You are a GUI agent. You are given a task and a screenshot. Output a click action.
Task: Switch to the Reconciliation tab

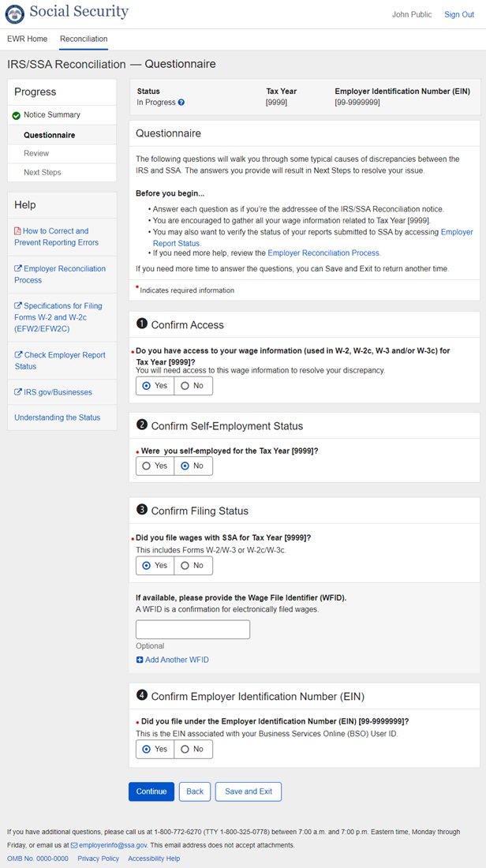tap(84, 39)
